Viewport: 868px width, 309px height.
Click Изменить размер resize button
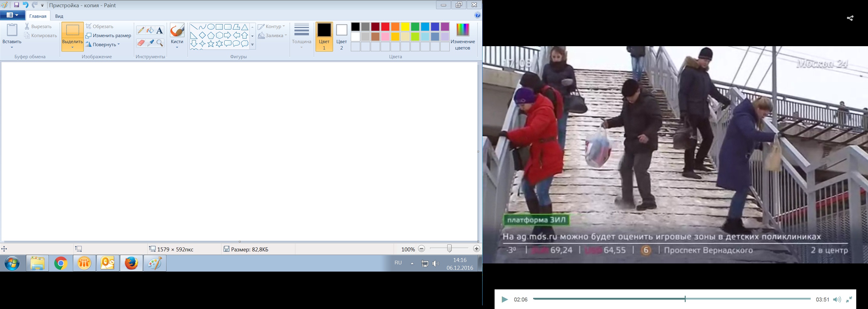(x=108, y=35)
